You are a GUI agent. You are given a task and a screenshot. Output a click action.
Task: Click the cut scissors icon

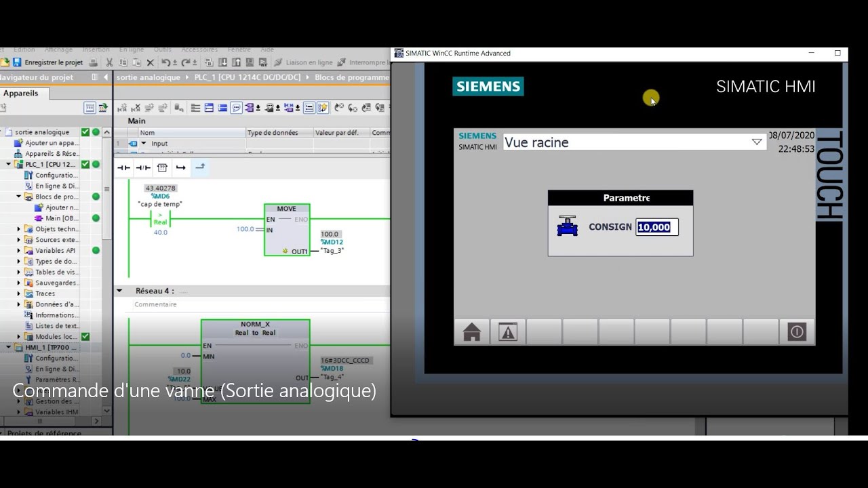pyautogui.click(x=109, y=62)
